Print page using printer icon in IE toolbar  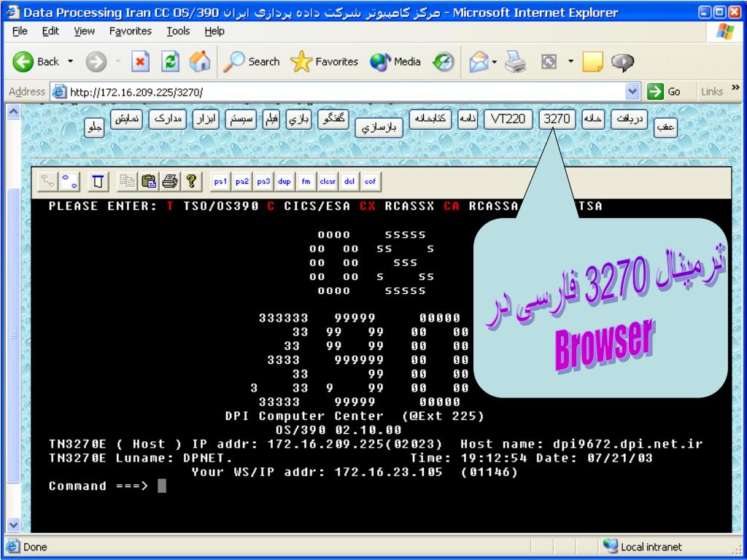pos(516,62)
